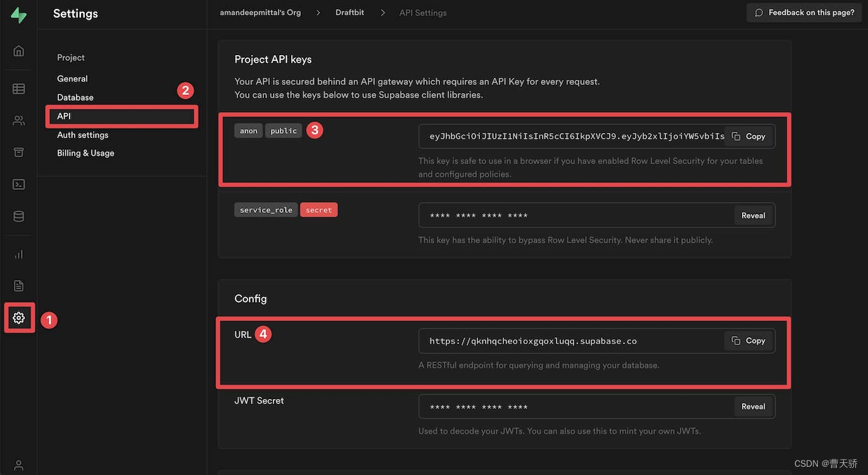Open the Reports bar chart icon
Viewport: 868px width, 475px height.
(x=19, y=254)
